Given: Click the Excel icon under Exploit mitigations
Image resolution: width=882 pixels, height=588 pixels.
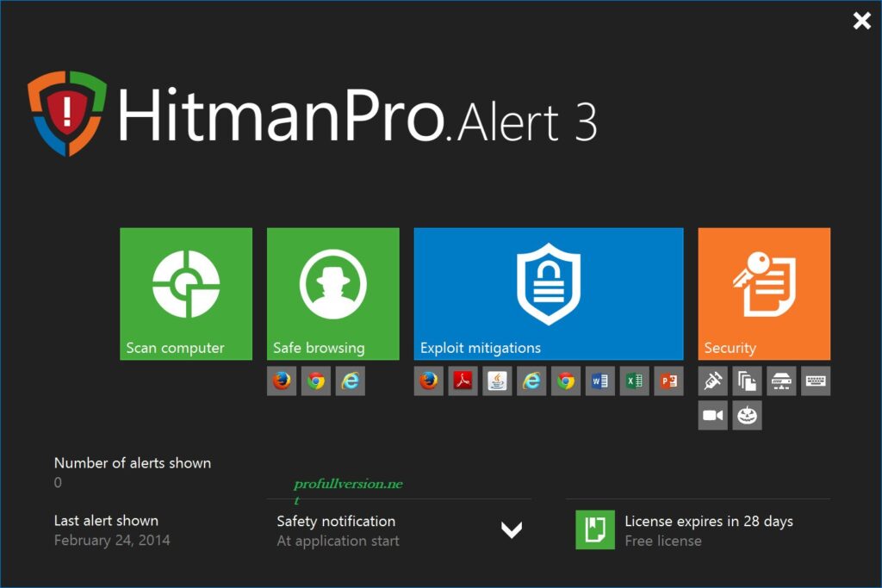Looking at the screenshot, I should pos(635,381).
